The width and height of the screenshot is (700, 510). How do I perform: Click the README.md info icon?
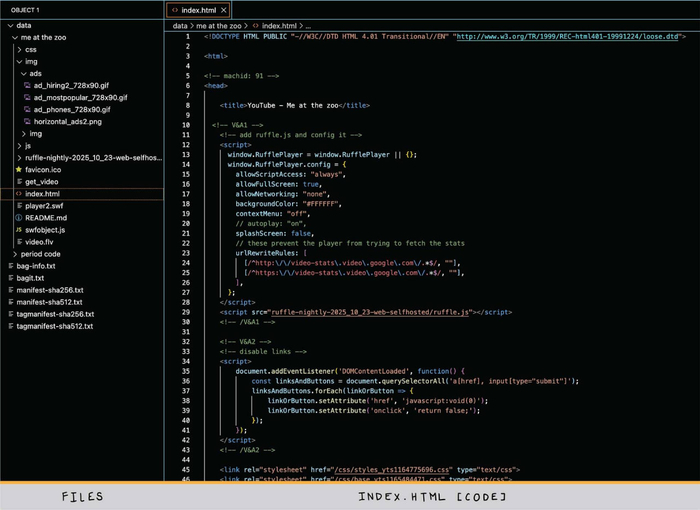[x=19, y=218]
